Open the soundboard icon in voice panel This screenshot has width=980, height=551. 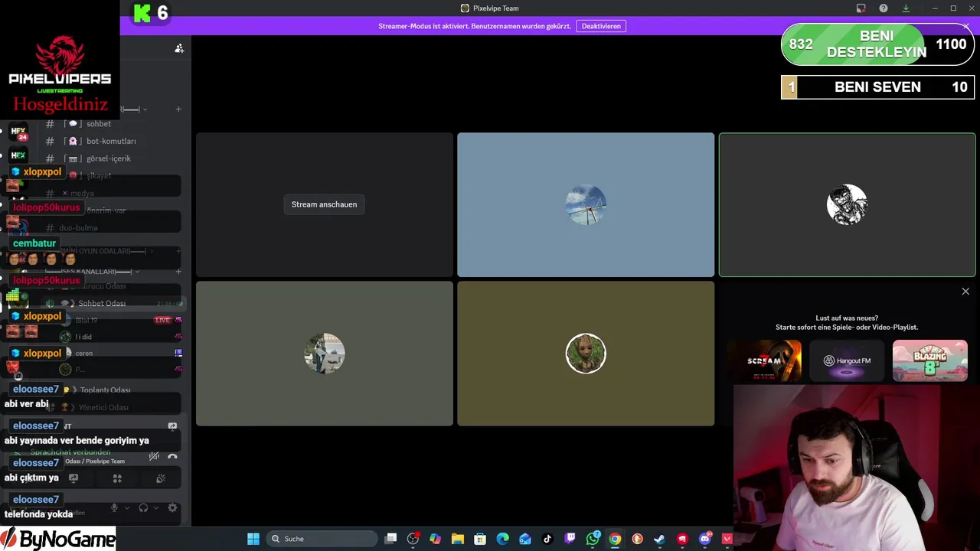161,478
